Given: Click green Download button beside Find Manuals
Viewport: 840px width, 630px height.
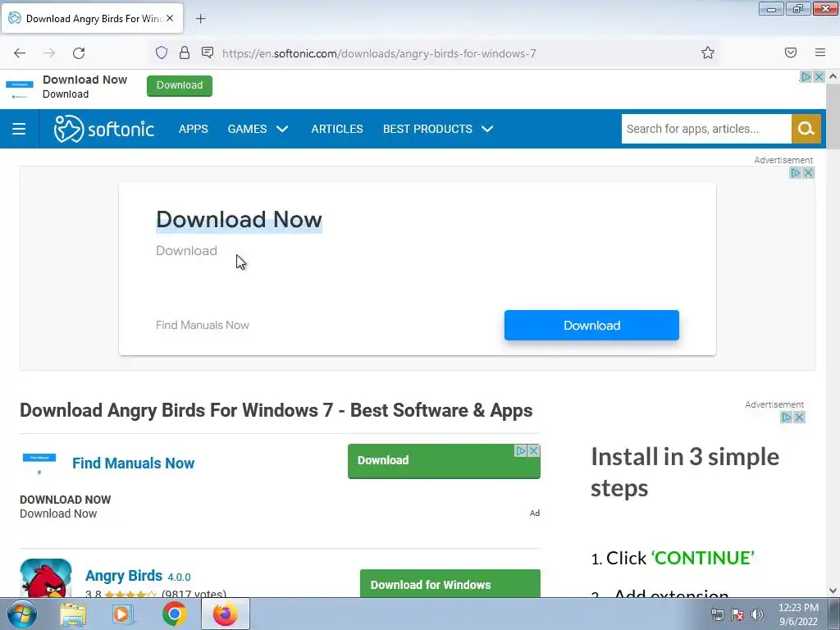Looking at the screenshot, I should (x=444, y=461).
